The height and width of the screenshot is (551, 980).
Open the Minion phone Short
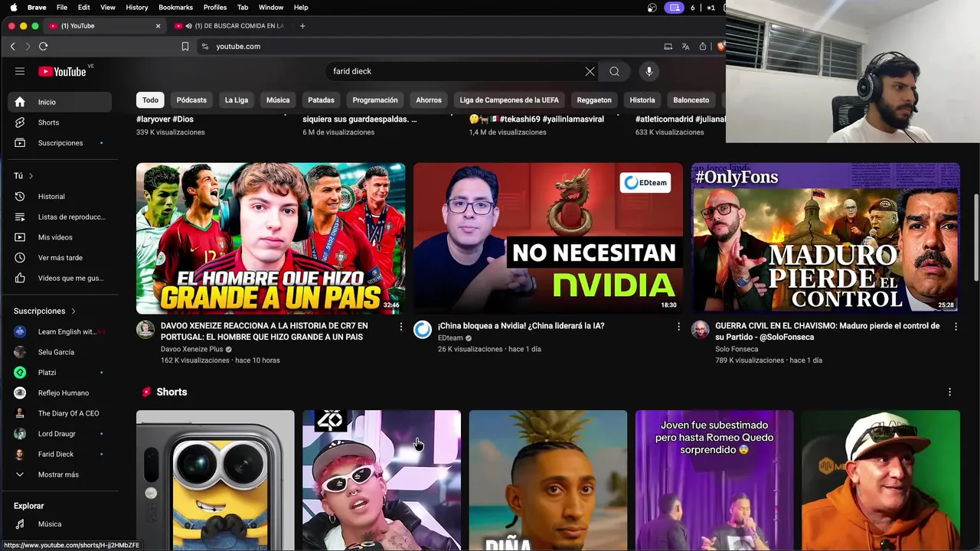click(215, 481)
